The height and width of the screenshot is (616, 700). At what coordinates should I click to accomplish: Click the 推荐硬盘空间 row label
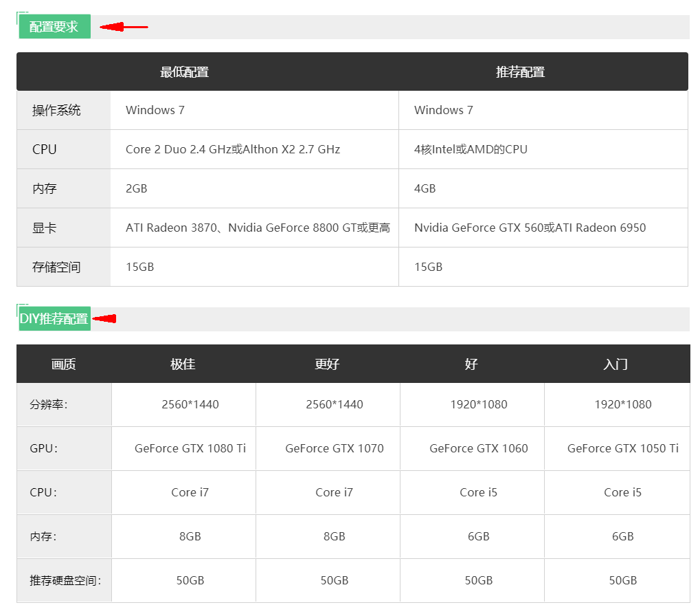click(x=65, y=580)
